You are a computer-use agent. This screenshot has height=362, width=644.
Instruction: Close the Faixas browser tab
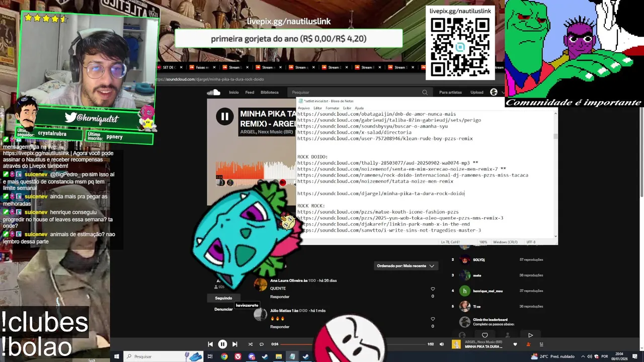coord(214,67)
